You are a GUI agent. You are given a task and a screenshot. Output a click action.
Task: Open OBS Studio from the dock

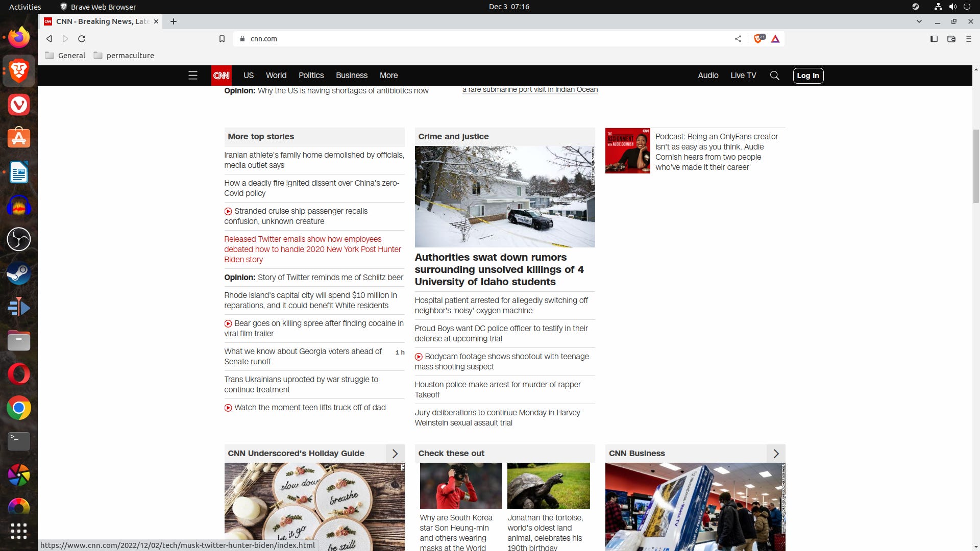pos(19,239)
